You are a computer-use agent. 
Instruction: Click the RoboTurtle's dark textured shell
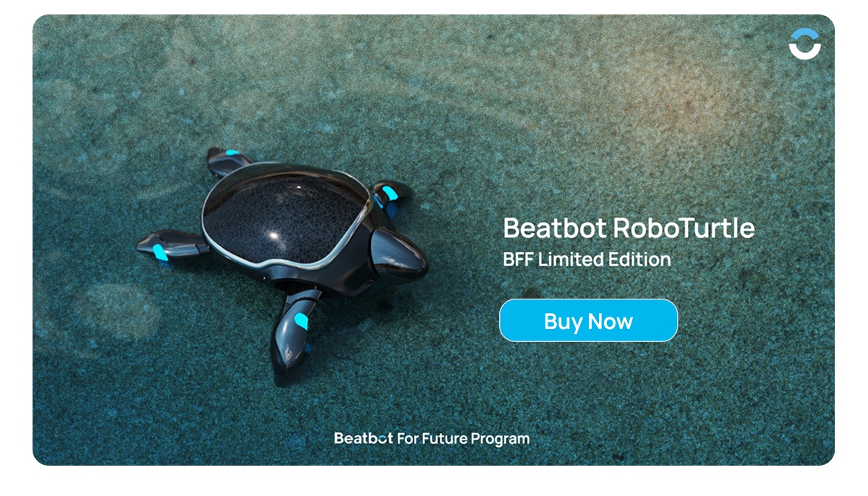[282, 219]
